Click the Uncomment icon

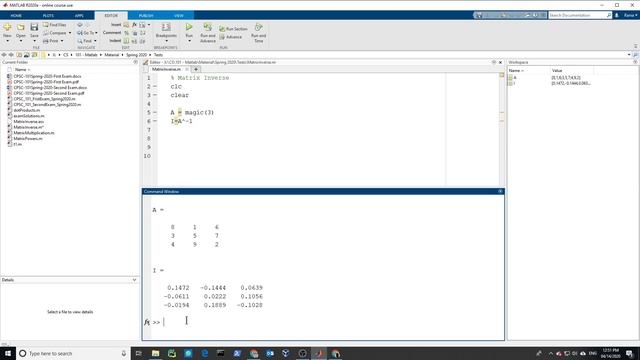tap(135, 33)
